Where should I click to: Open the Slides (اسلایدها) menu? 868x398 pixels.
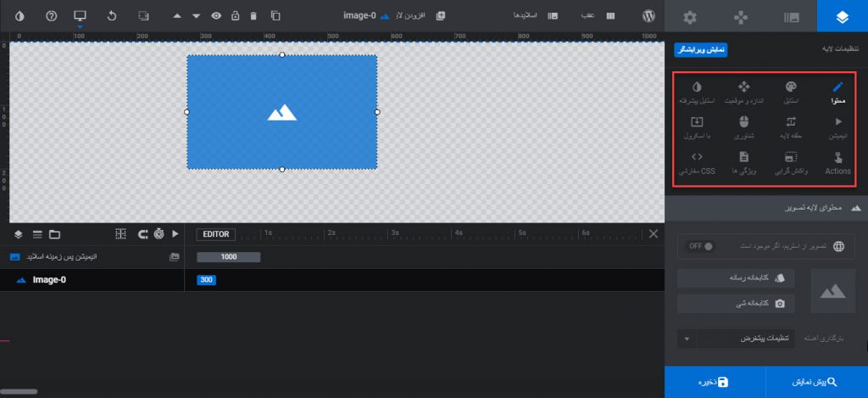536,16
